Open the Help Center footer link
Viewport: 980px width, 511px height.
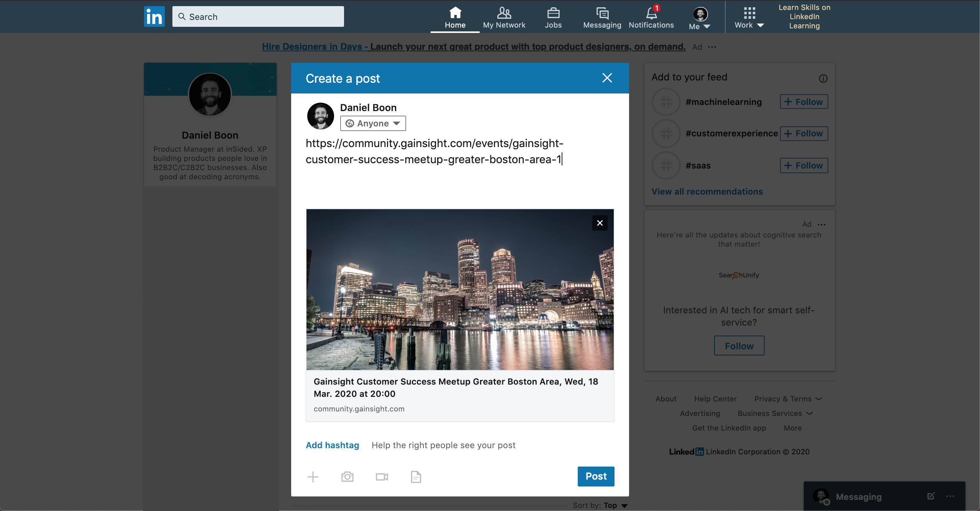click(x=715, y=399)
